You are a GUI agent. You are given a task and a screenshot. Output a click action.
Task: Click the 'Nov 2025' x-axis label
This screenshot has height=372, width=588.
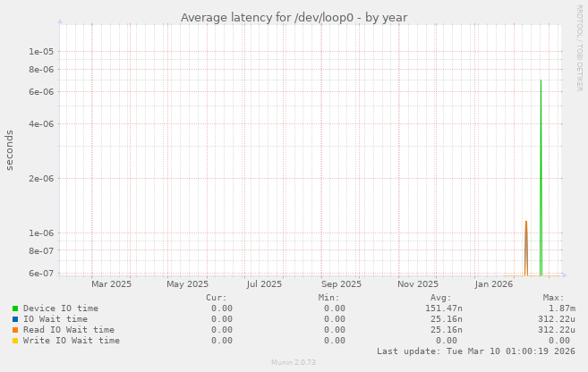[418, 284]
